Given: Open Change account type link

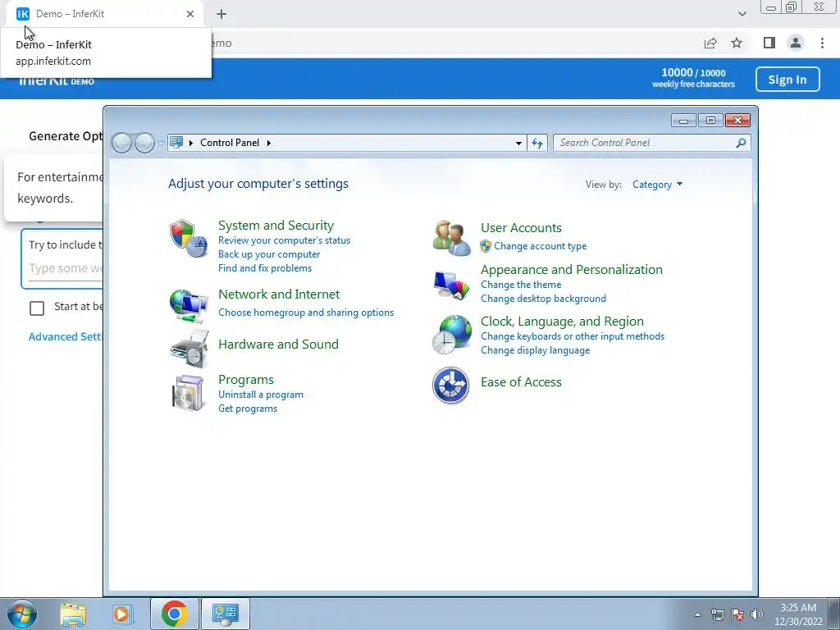Looking at the screenshot, I should pos(540,246).
